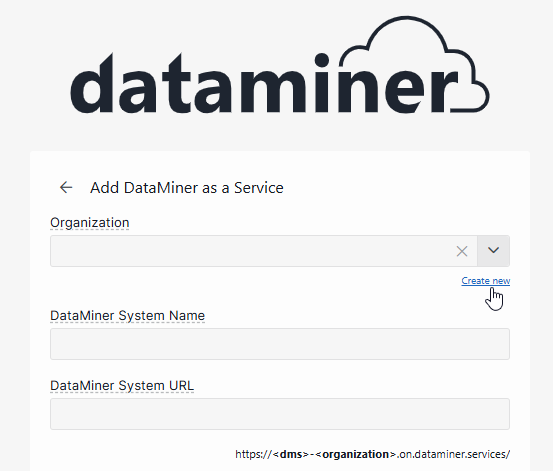Clear the Organization field with the X icon

pyautogui.click(x=462, y=251)
